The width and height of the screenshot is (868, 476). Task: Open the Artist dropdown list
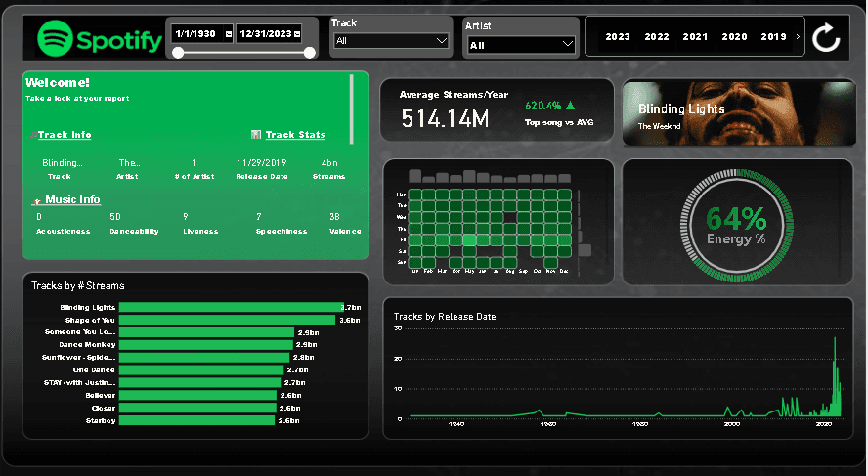click(x=521, y=45)
